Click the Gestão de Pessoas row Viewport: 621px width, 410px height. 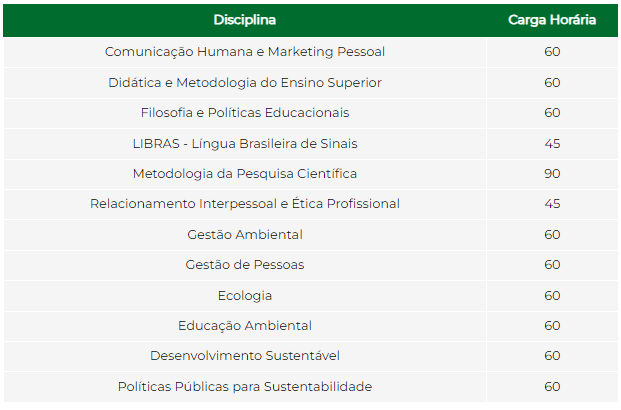[x=244, y=265]
